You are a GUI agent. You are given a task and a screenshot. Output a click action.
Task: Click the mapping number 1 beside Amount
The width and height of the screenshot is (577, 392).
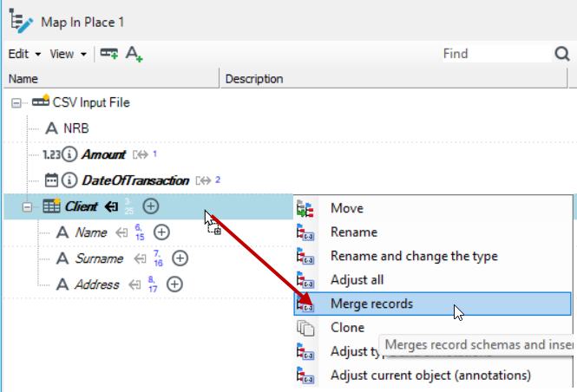coord(155,154)
